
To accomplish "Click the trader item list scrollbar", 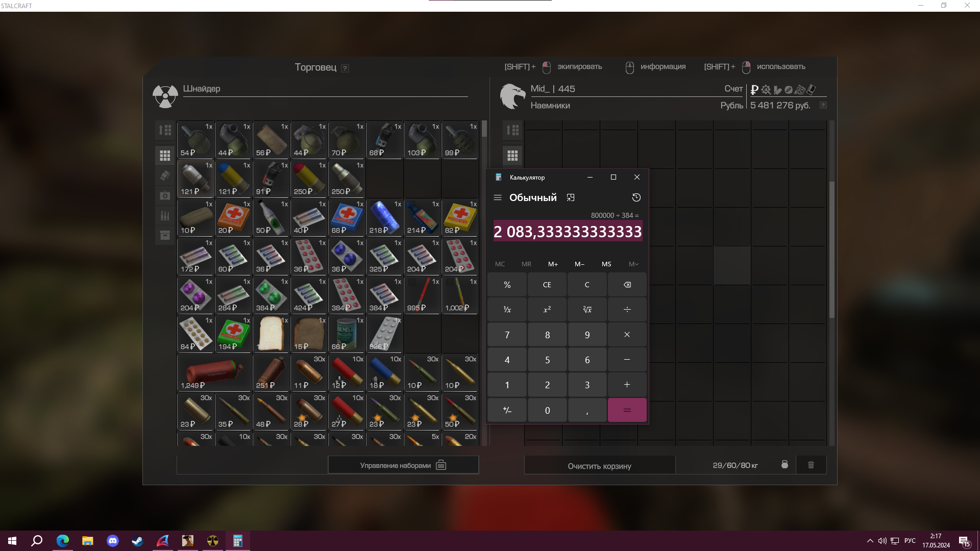I will (x=484, y=129).
